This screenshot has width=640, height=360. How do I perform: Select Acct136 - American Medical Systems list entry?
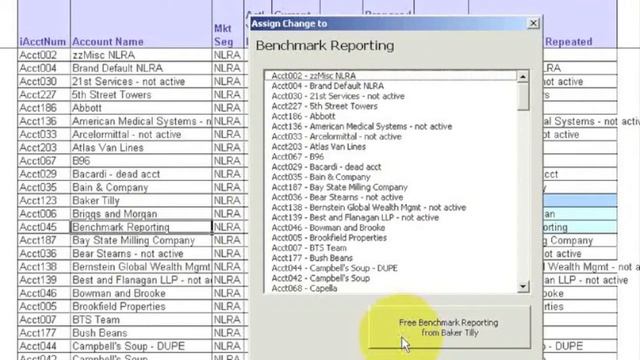[391, 127]
